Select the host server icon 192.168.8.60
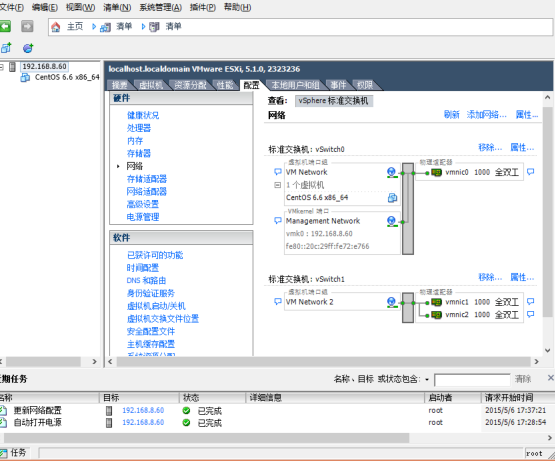 click(x=12, y=67)
